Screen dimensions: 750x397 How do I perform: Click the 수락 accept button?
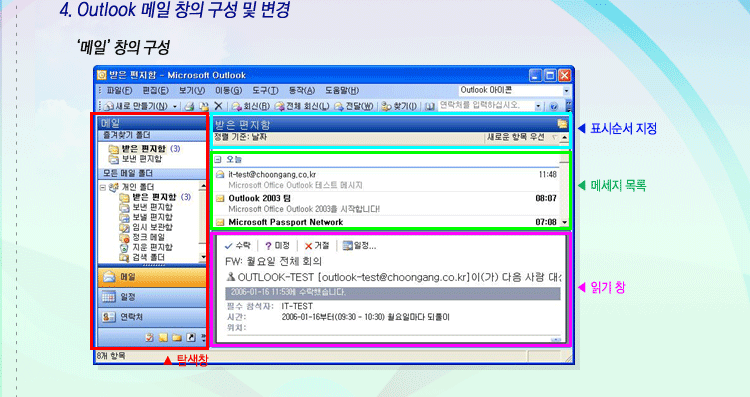[238, 246]
